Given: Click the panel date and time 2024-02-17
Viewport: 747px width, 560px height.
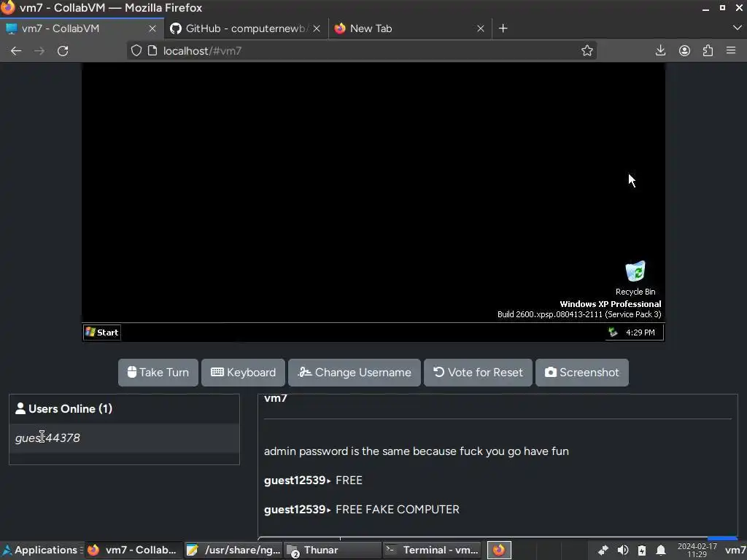Looking at the screenshot, I should pos(697,551).
